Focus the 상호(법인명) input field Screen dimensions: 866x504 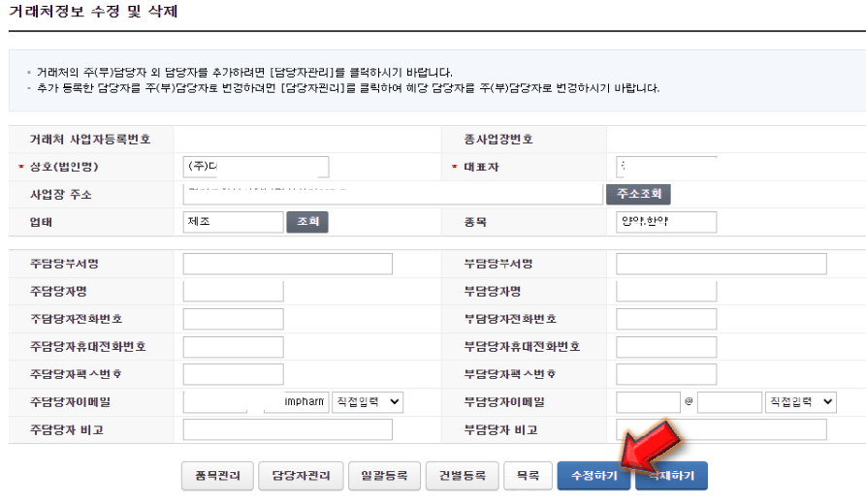coord(256,167)
